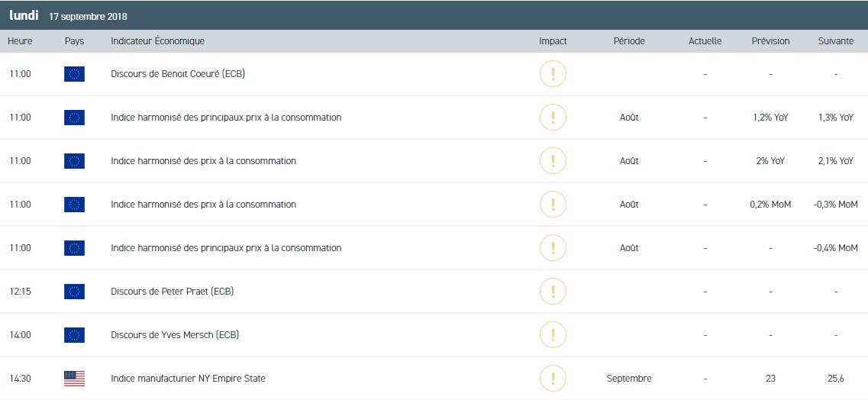Image resolution: width=868 pixels, height=400 pixels.
Task: Click the Prévision column header
Action: click(770, 41)
